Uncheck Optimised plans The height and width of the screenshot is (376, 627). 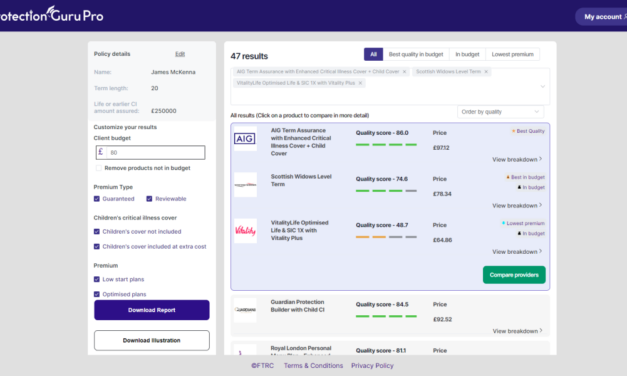pyautogui.click(x=97, y=294)
